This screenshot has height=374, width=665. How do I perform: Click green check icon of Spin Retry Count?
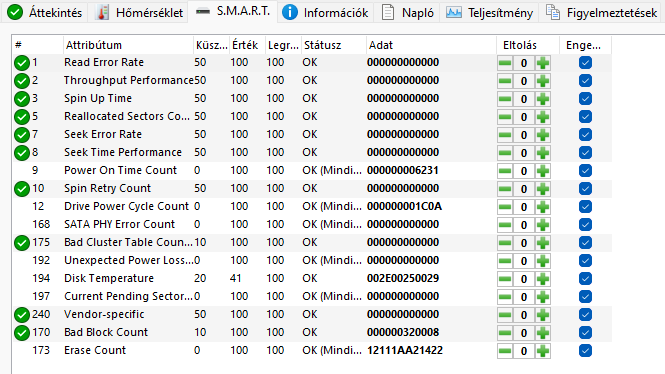pyautogui.click(x=22, y=189)
